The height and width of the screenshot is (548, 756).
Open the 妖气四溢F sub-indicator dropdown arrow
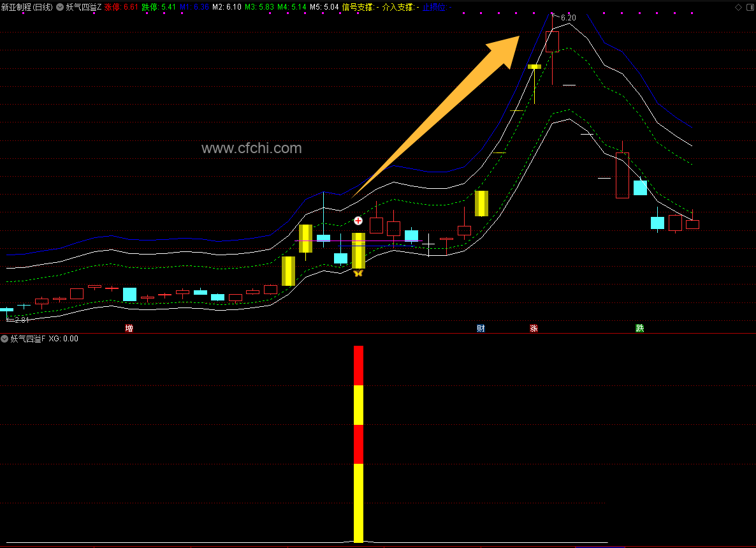4,339
